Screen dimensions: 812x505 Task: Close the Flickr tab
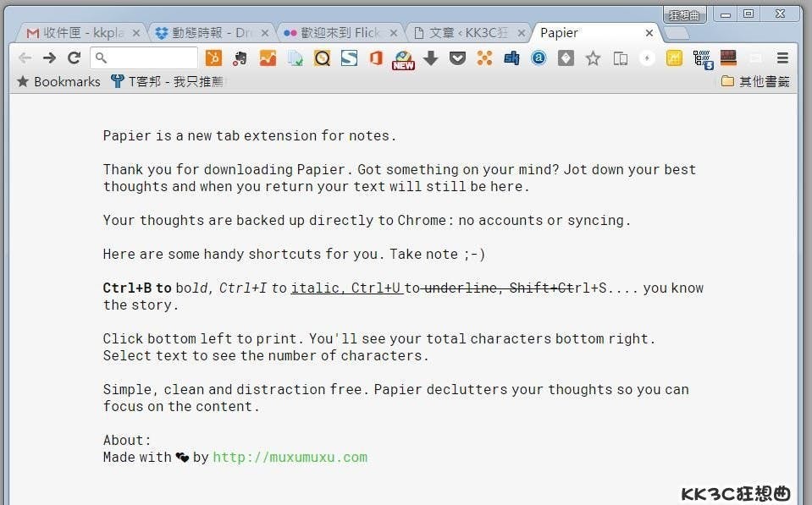(x=394, y=33)
